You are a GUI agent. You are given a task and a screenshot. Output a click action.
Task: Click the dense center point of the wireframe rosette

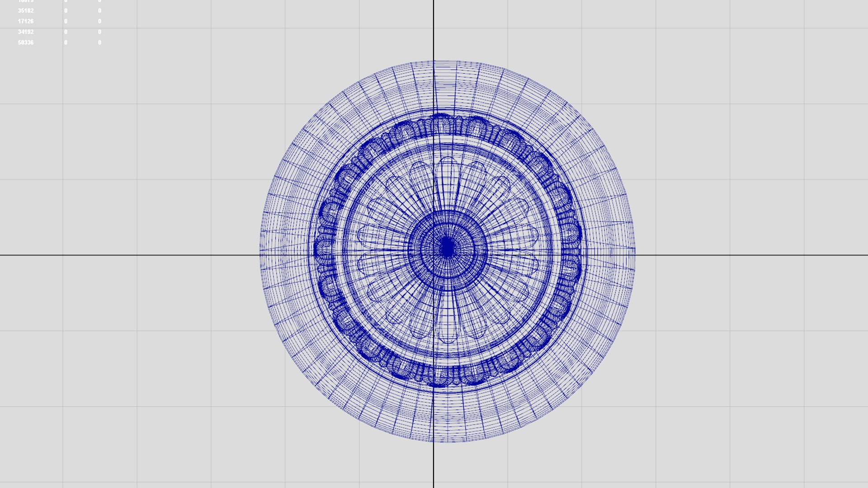pyautogui.click(x=447, y=248)
